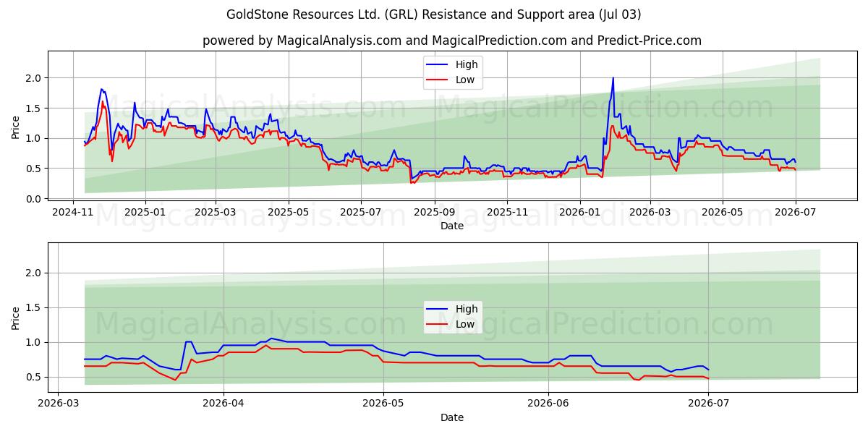Click the '2026-03' label in top chart

click(650, 213)
